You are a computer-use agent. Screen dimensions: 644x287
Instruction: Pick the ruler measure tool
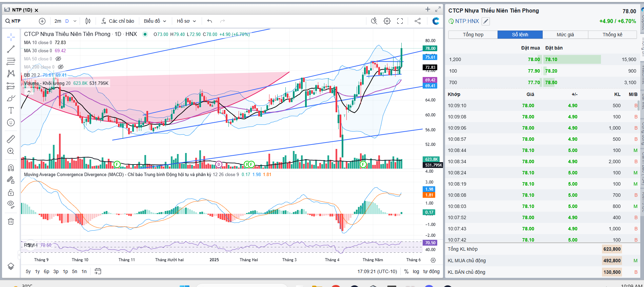coord(11,139)
